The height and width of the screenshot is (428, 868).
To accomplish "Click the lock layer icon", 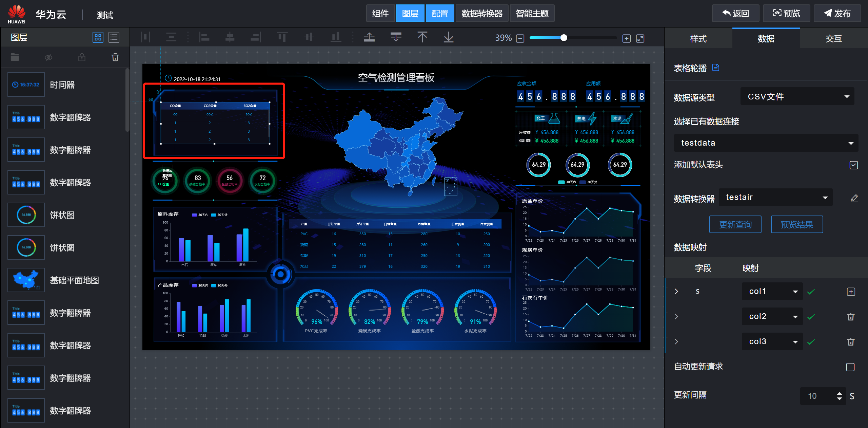I will 82,57.
